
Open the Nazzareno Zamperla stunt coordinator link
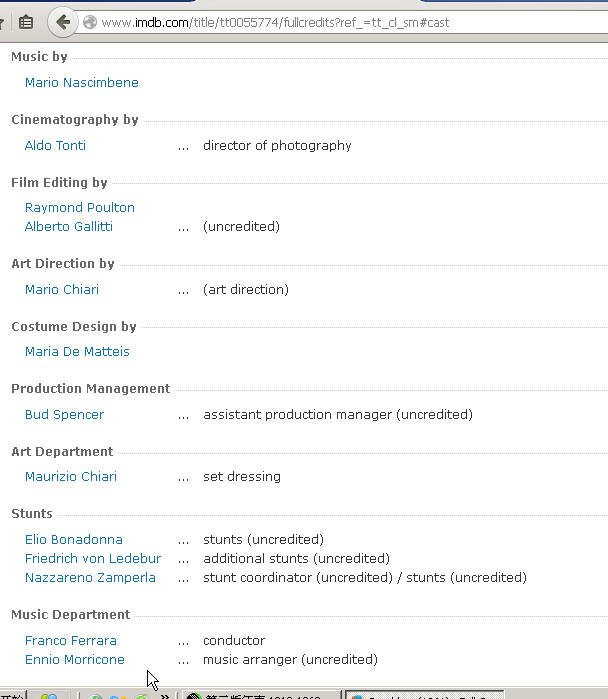click(x=90, y=577)
